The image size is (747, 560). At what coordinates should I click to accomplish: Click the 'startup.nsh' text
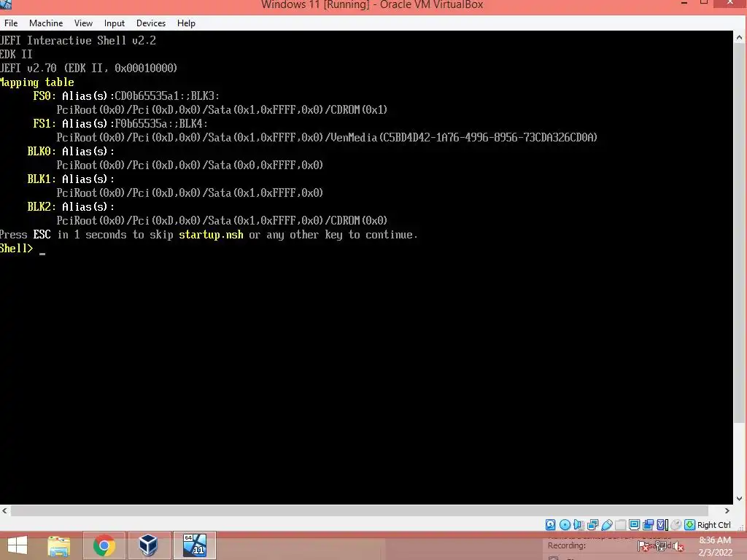[211, 234]
